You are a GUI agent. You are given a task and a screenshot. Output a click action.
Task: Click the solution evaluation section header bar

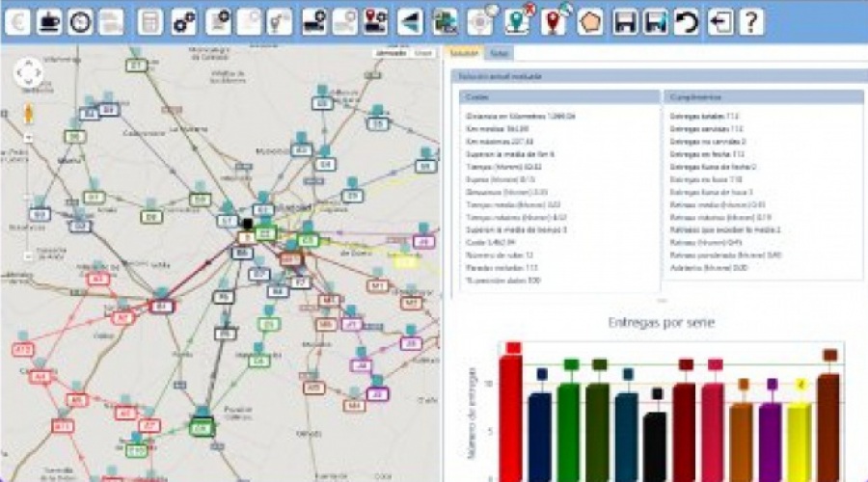tap(660, 76)
